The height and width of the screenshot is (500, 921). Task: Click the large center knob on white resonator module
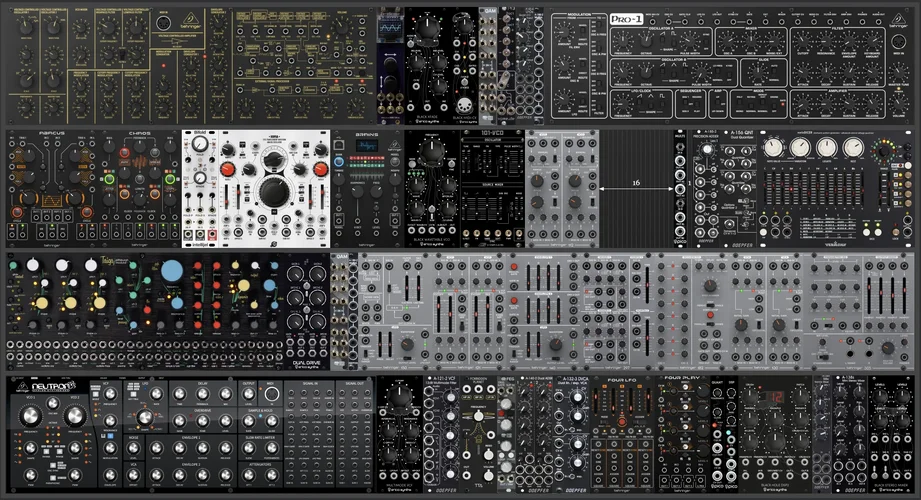coord(273,190)
